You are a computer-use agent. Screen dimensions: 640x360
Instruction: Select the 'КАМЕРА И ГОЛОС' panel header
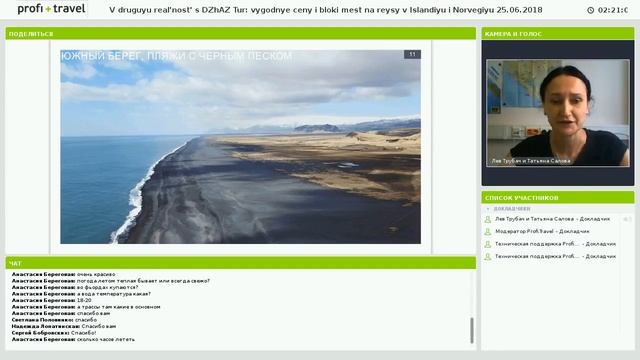558,33
